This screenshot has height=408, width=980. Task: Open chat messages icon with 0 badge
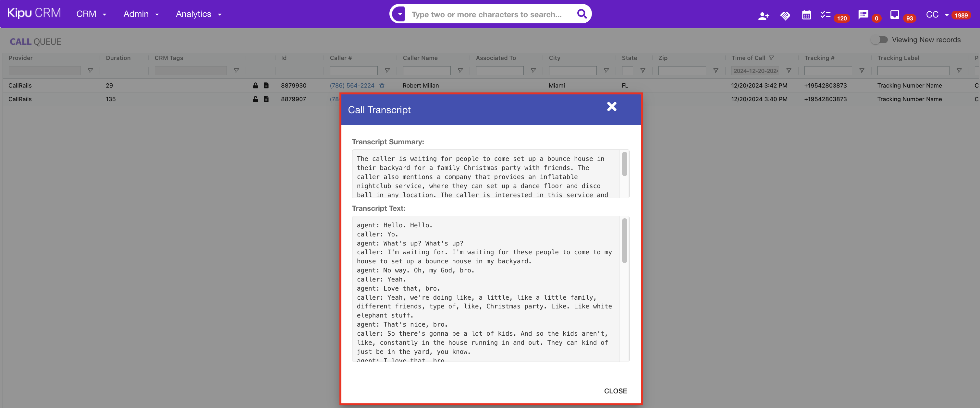[x=863, y=15]
